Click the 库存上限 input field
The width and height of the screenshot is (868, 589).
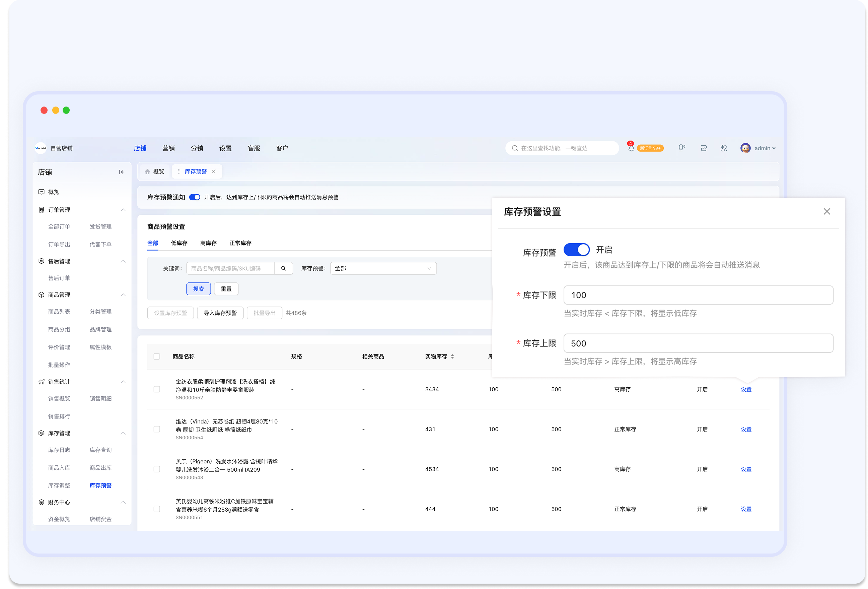(x=698, y=343)
